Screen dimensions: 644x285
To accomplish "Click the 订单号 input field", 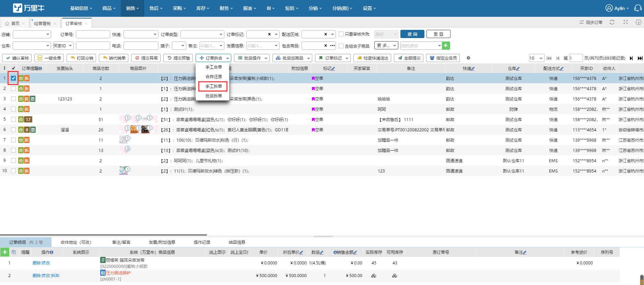I will click(x=93, y=34).
